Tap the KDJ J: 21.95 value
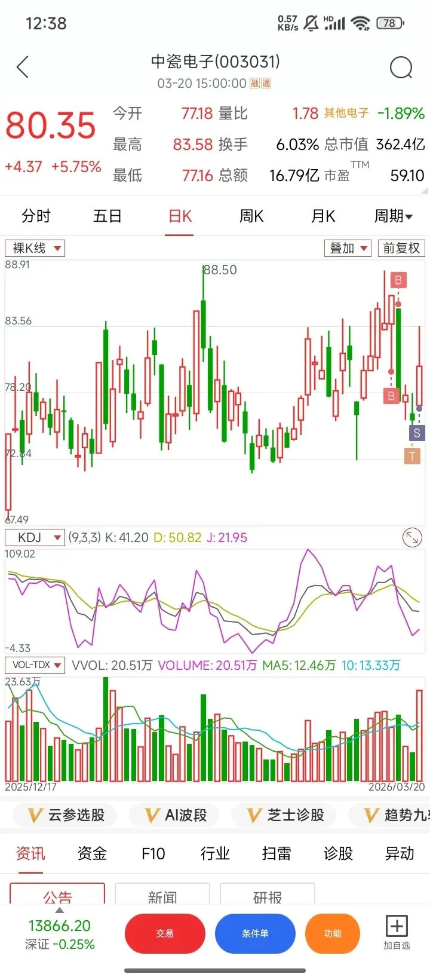This screenshot has width=430, height=980. pos(227,537)
